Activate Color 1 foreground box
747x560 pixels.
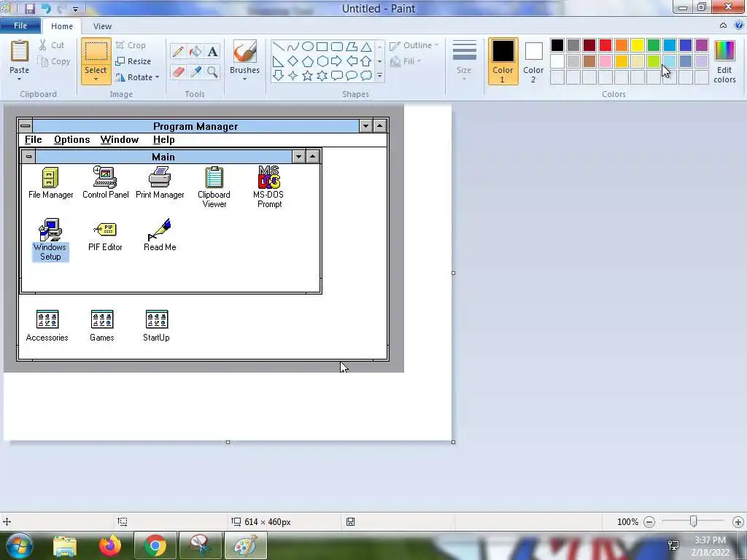pyautogui.click(x=503, y=61)
